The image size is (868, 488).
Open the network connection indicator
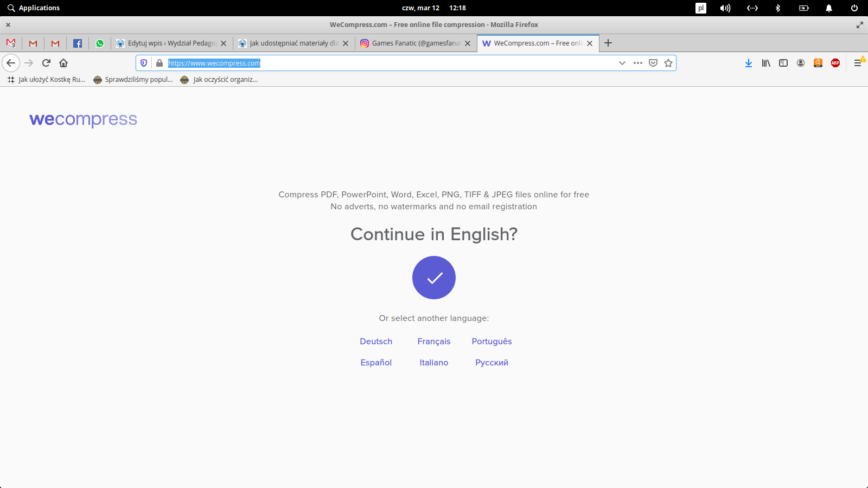[x=752, y=8]
